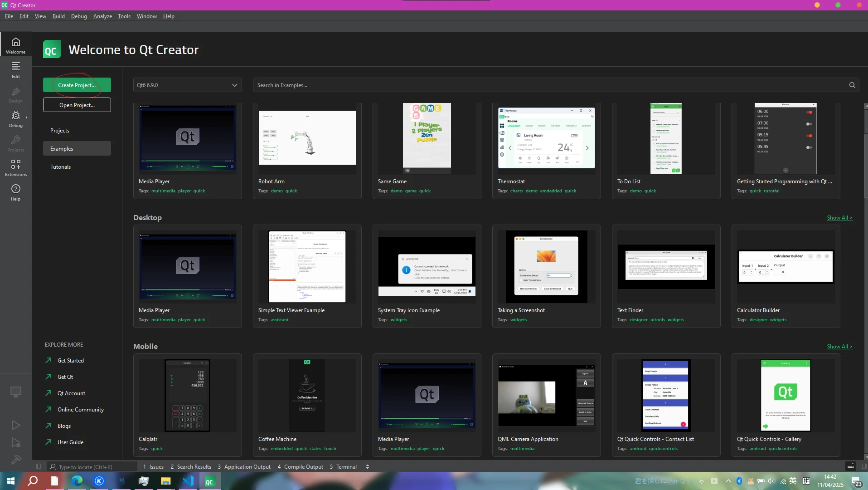Click Open Project button

tap(77, 105)
